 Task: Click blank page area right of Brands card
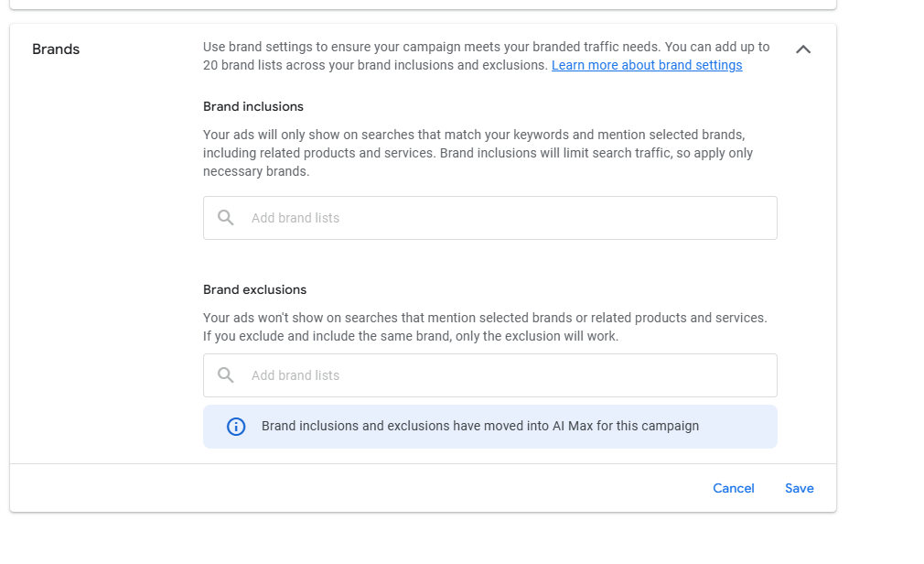click(x=880, y=275)
